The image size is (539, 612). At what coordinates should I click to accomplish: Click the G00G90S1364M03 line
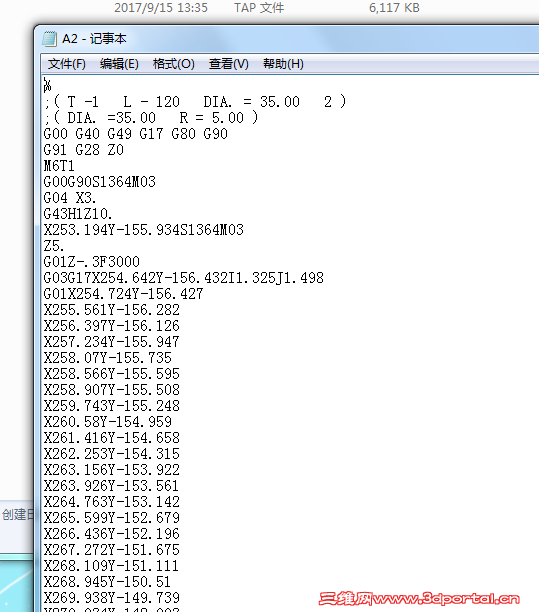point(100,182)
